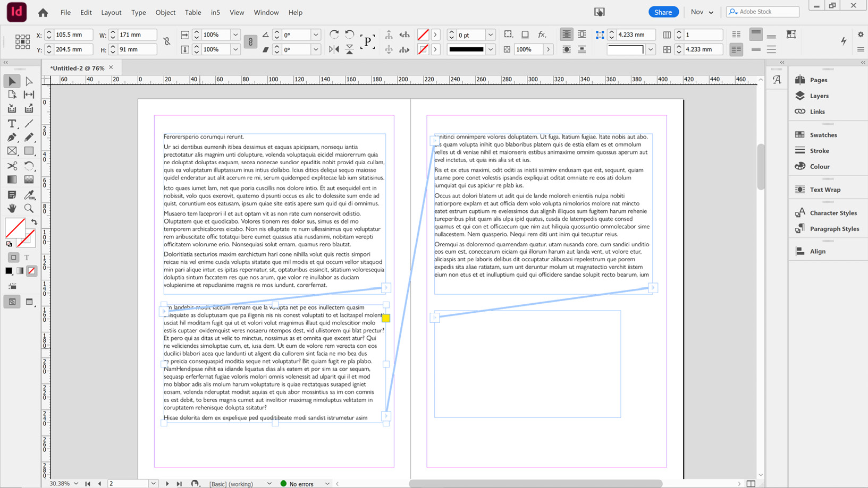The height and width of the screenshot is (488, 868).
Task: Select the Direct Selection tool
Action: 29,81
